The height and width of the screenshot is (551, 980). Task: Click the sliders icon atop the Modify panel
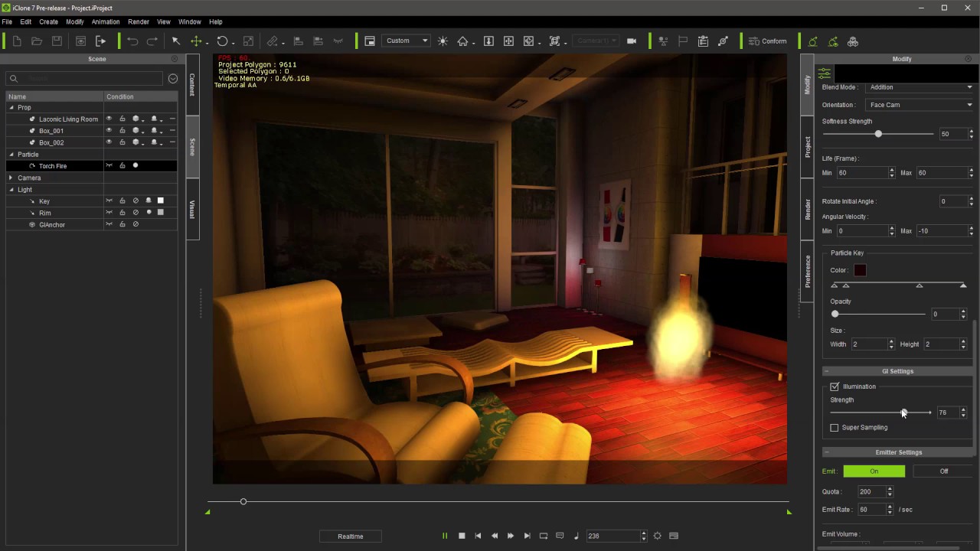pos(825,73)
